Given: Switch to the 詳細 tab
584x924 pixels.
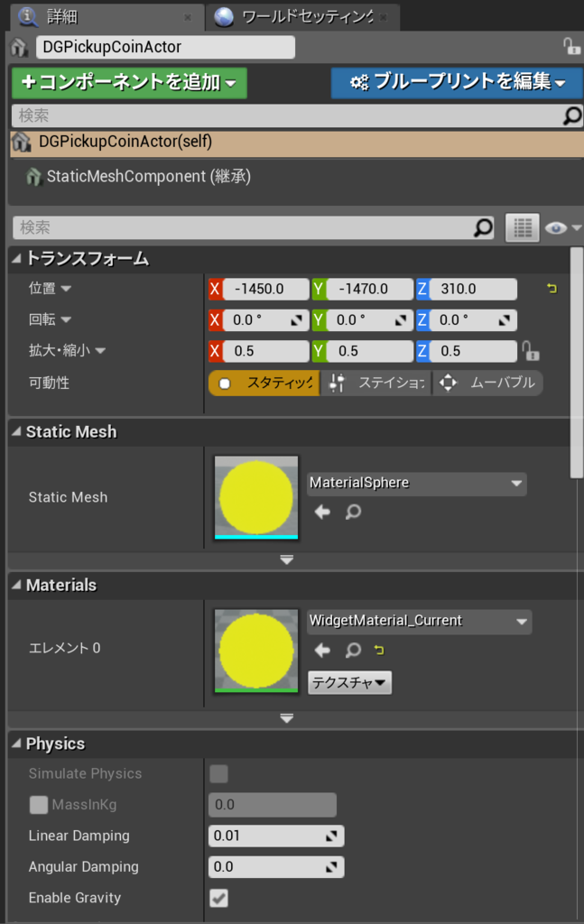Looking at the screenshot, I should click(107, 16).
